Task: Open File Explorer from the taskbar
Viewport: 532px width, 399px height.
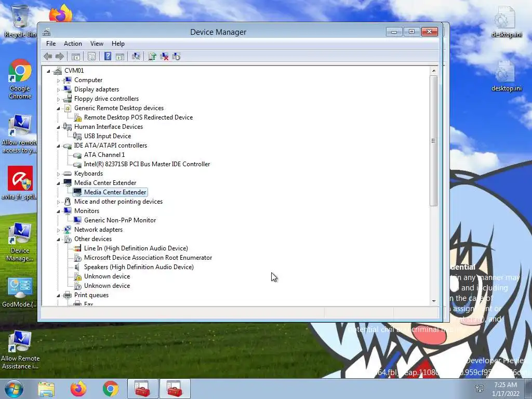Action: point(46,389)
